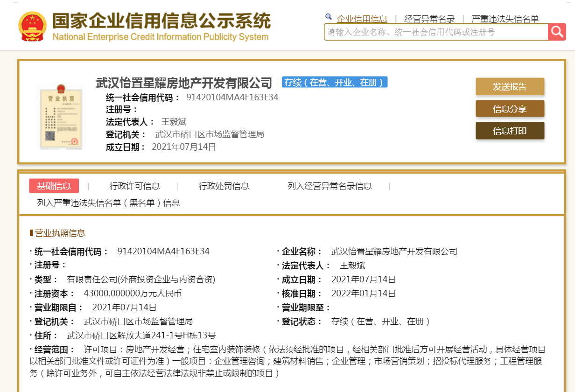Click credit code value in 营业执照信息 section

(x=163, y=251)
